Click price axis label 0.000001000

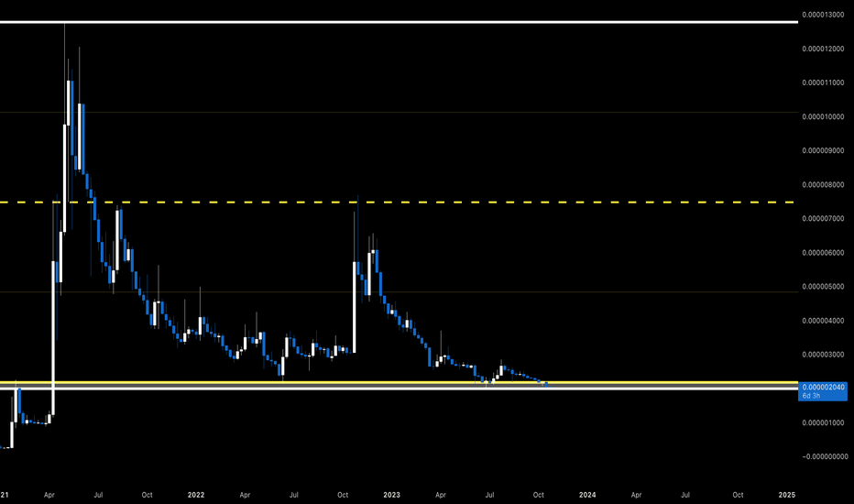click(x=823, y=422)
